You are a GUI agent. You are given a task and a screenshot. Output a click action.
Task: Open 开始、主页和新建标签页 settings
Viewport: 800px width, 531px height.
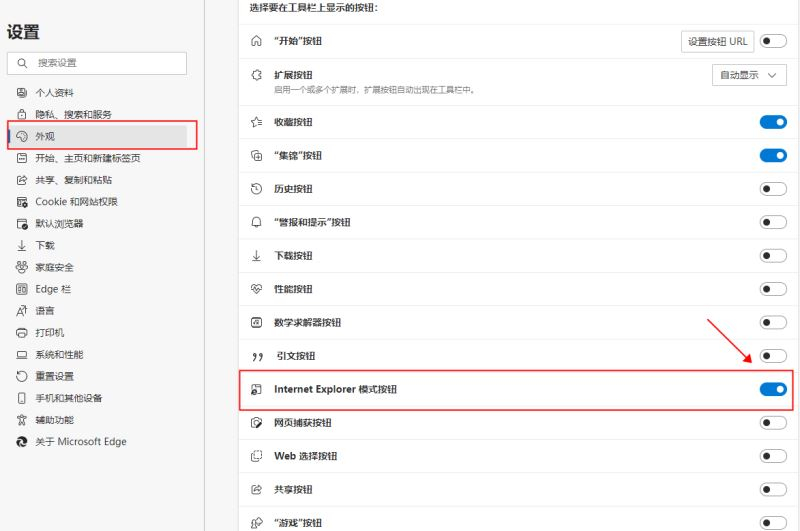click(x=87, y=158)
